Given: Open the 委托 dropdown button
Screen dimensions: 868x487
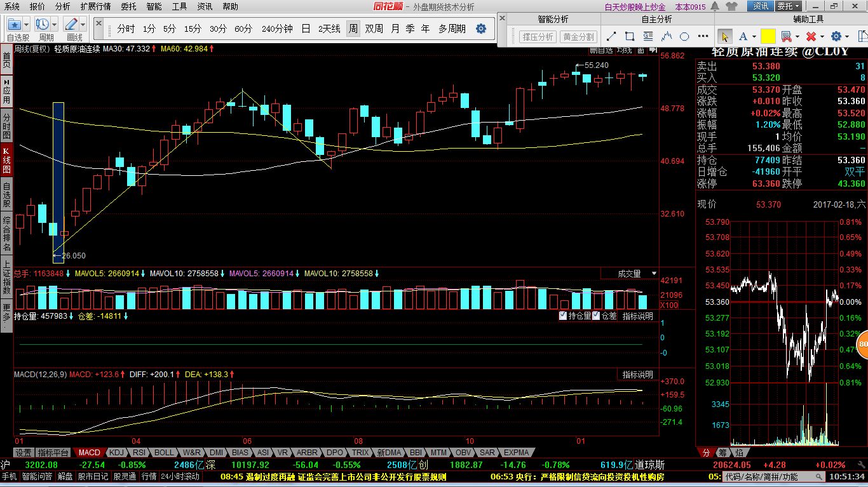Looking at the screenshot, I should pos(787,6).
